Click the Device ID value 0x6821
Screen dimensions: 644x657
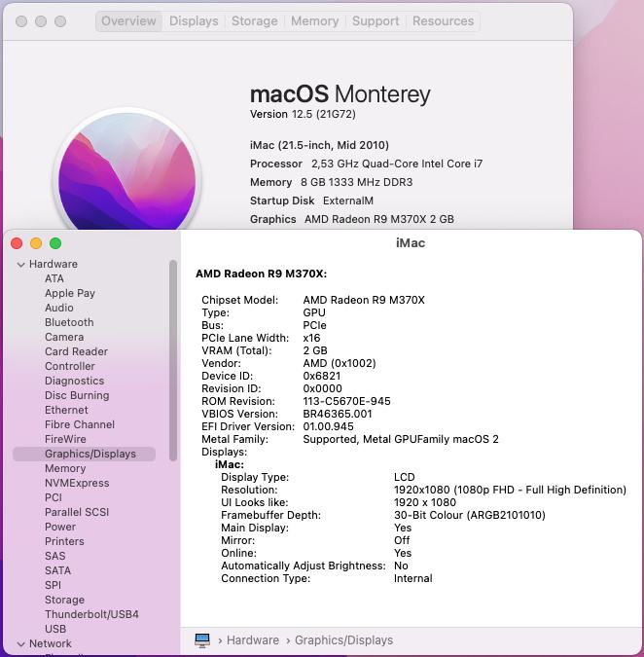click(322, 376)
